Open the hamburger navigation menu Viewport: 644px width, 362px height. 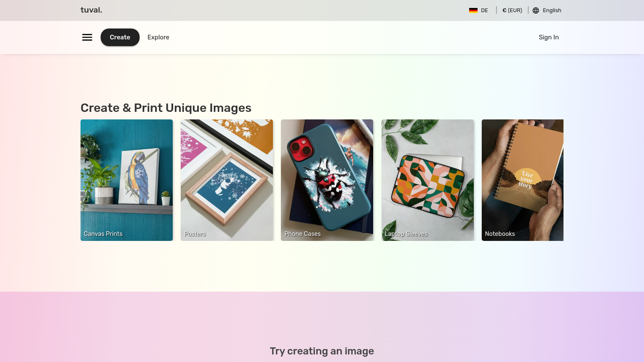pyautogui.click(x=87, y=37)
